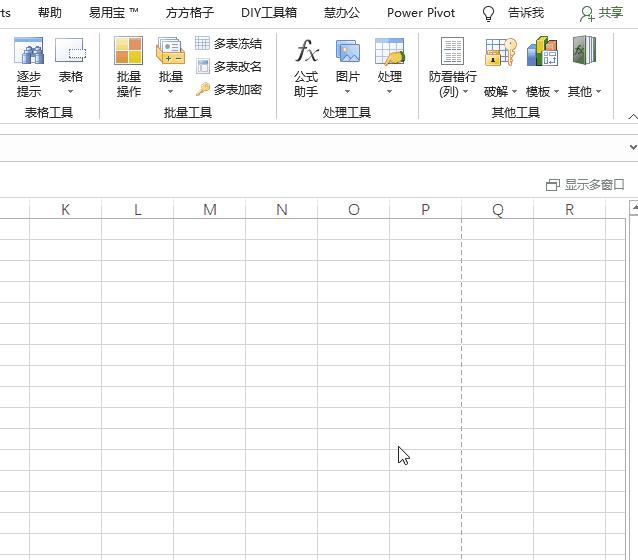Click the 共享 share person icon
638x560 pixels.
587,13
